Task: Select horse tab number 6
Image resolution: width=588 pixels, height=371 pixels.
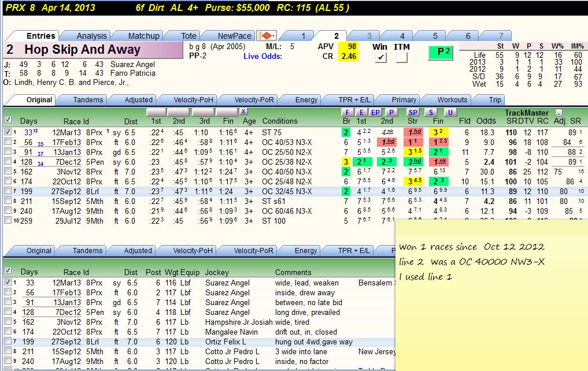Action: coord(468,36)
